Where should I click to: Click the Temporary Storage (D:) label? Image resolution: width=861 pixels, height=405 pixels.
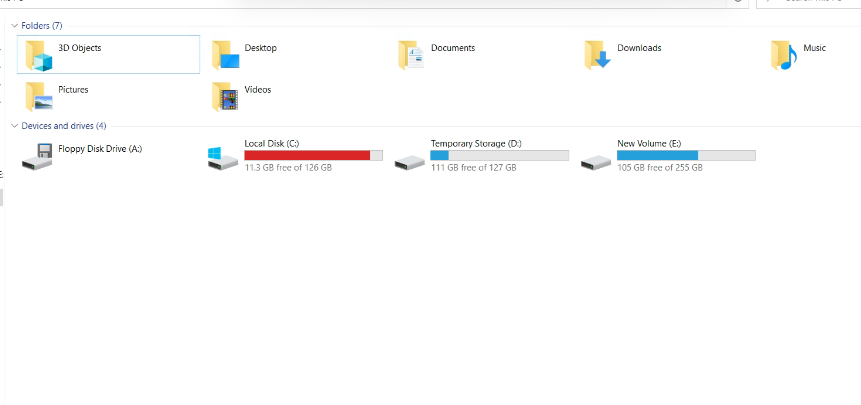[x=476, y=143]
